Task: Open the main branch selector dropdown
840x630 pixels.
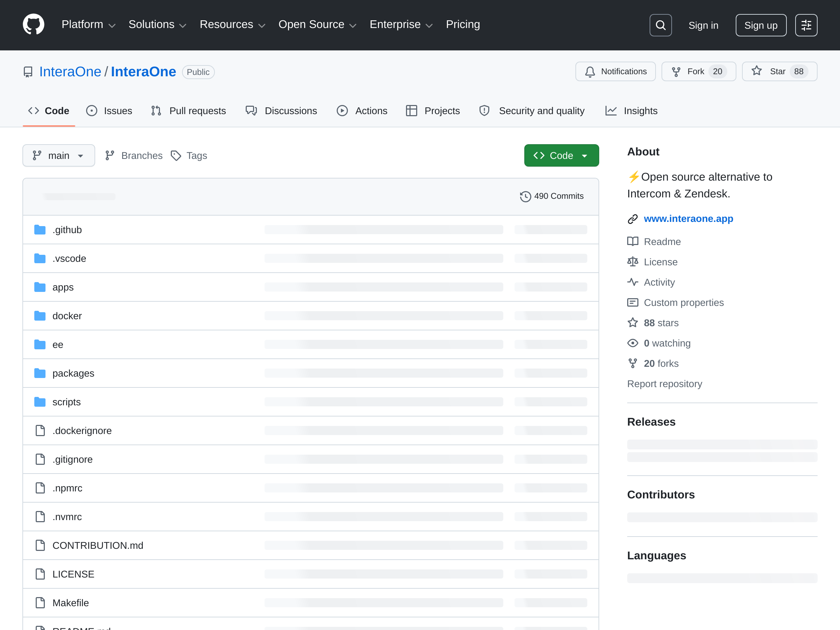Action: 58,155
